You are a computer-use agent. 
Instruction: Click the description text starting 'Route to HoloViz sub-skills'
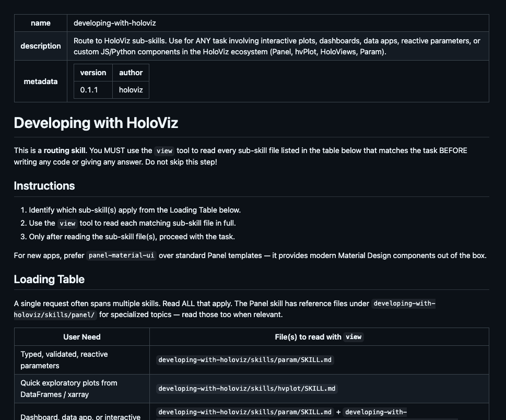277,46
